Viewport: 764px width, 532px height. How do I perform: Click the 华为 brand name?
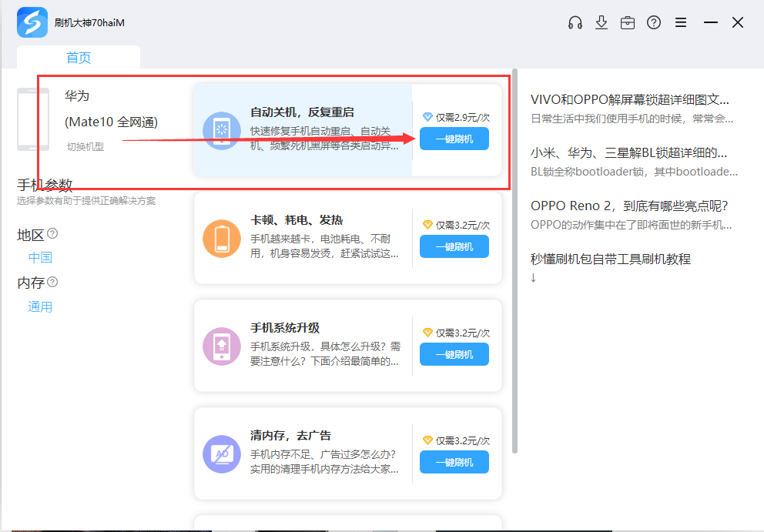77,95
